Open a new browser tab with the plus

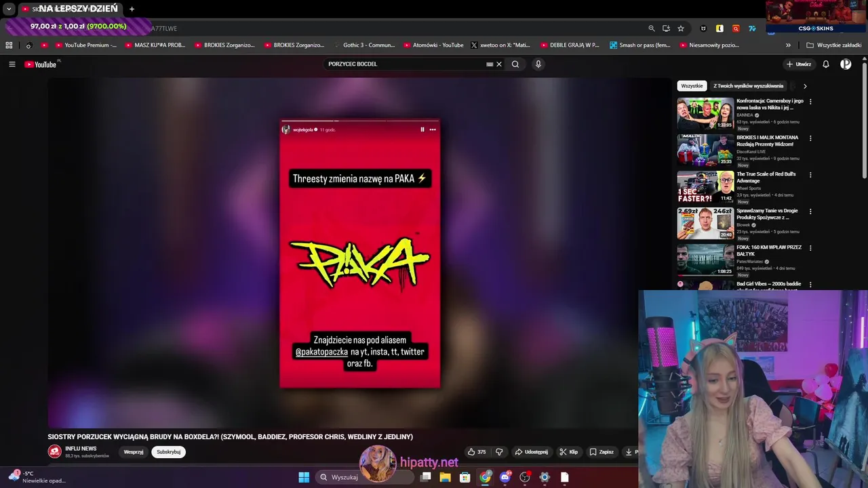(132, 9)
